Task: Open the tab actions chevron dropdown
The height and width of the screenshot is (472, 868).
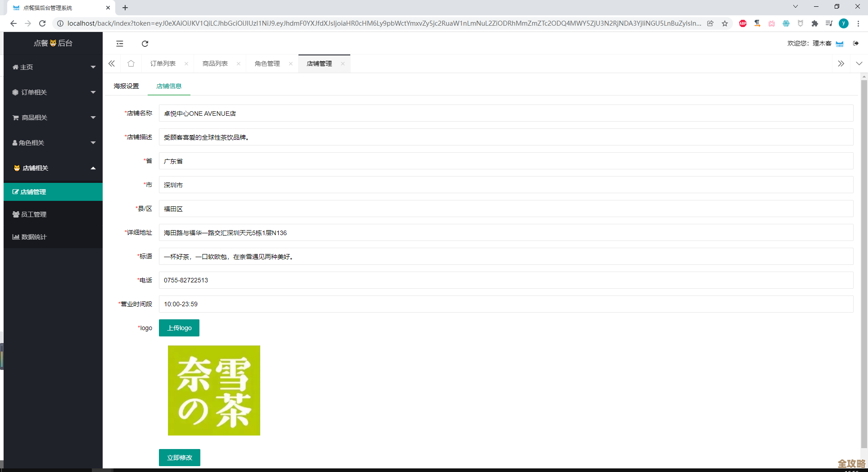Action: (x=859, y=64)
